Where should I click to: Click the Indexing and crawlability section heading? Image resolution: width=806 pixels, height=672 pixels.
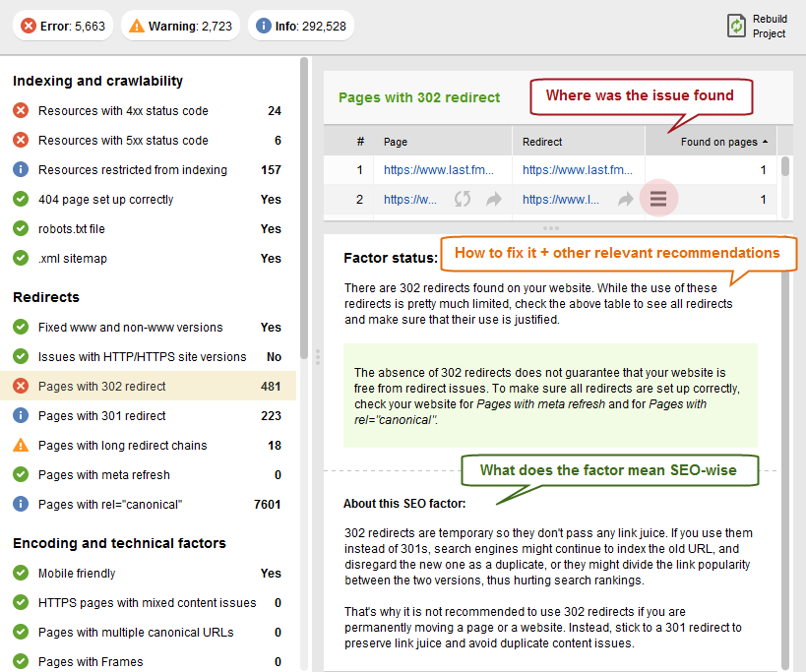[x=97, y=81]
